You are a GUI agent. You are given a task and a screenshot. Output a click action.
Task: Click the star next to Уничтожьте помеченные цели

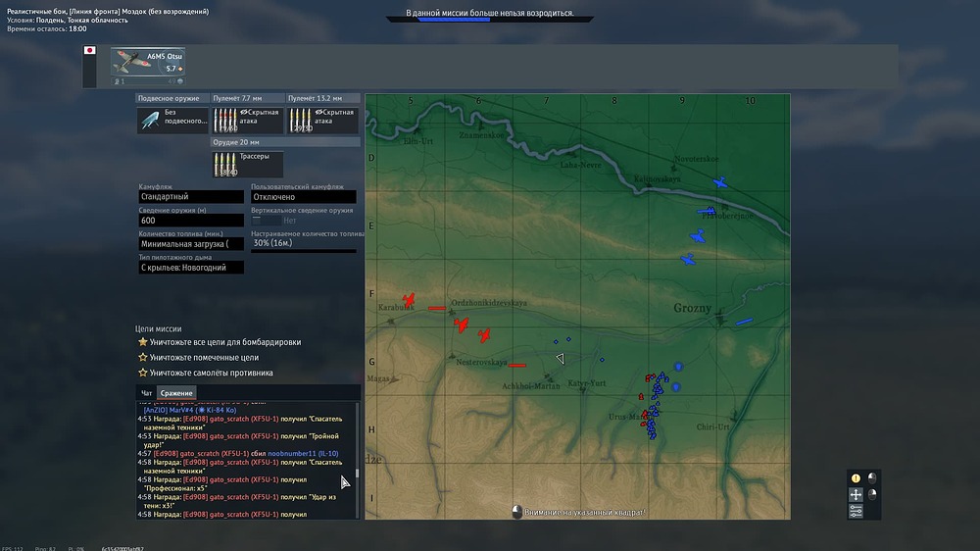coord(142,357)
